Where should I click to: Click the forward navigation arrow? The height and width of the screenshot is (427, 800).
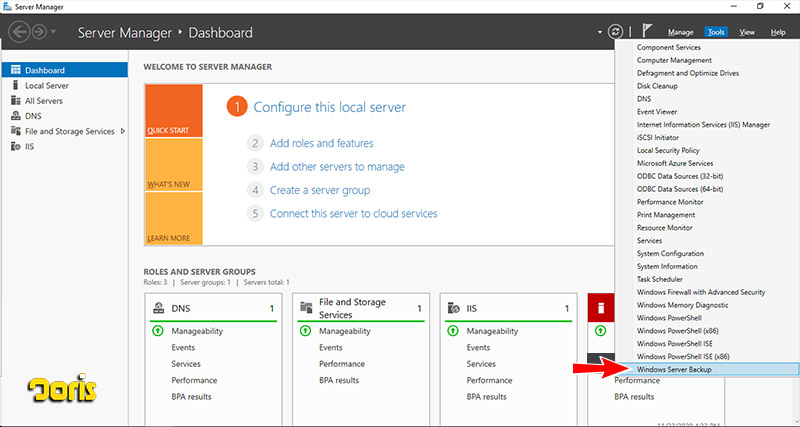pyautogui.click(x=39, y=33)
